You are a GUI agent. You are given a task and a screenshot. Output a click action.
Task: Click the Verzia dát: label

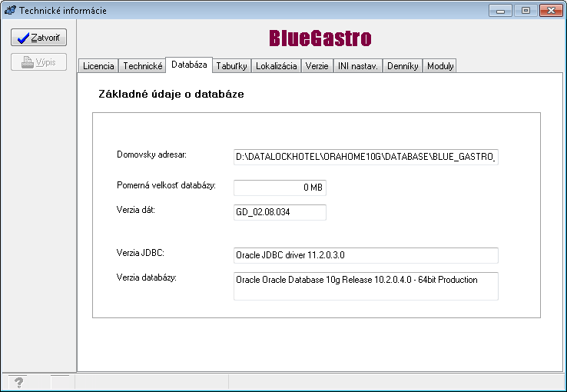click(135, 210)
